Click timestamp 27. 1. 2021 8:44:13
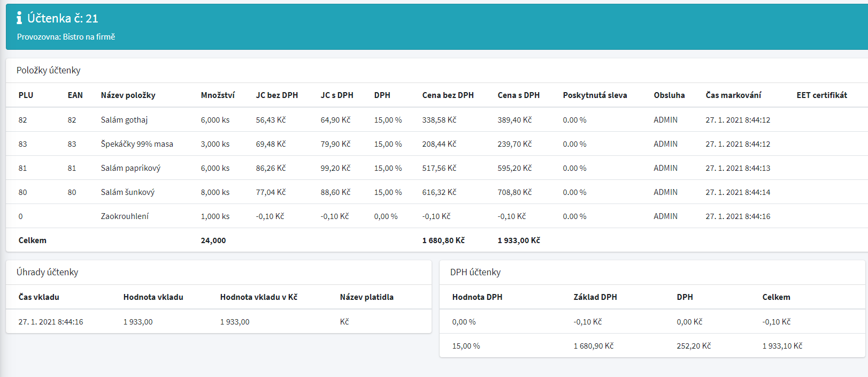The image size is (868, 377). [x=738, y=168]
